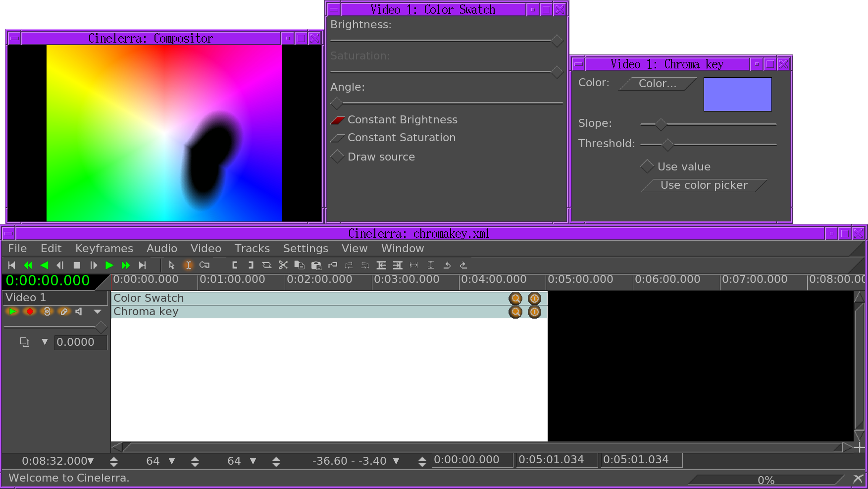Expand the Video 1 track options arrow

click(x=97, y=312)
